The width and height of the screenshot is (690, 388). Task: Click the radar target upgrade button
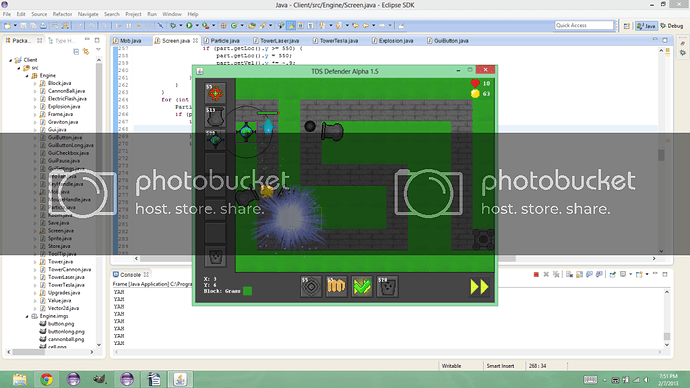311,287
